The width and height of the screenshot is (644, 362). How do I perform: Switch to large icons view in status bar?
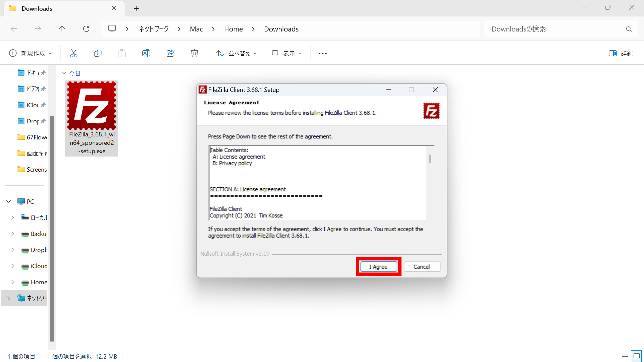636,356
